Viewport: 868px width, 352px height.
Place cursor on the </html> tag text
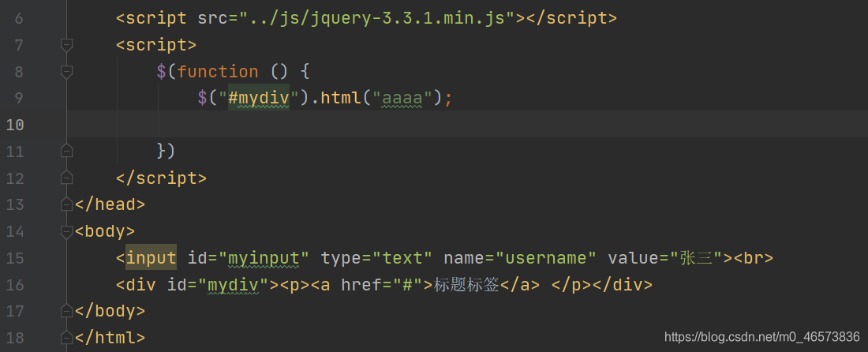[x=110, y=337]
